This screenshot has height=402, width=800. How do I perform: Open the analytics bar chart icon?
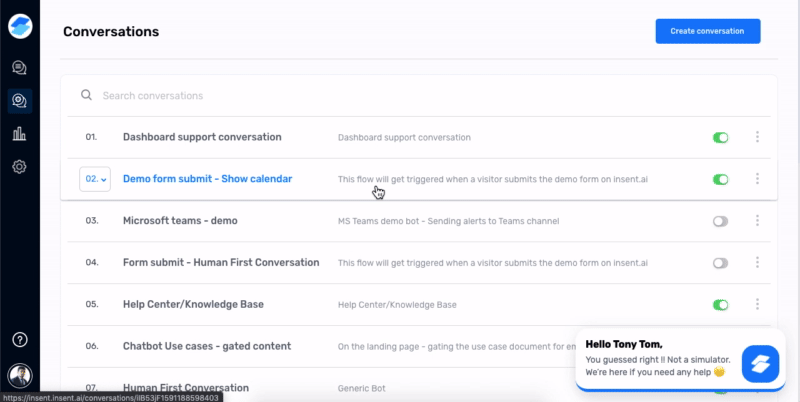[19, 134]
